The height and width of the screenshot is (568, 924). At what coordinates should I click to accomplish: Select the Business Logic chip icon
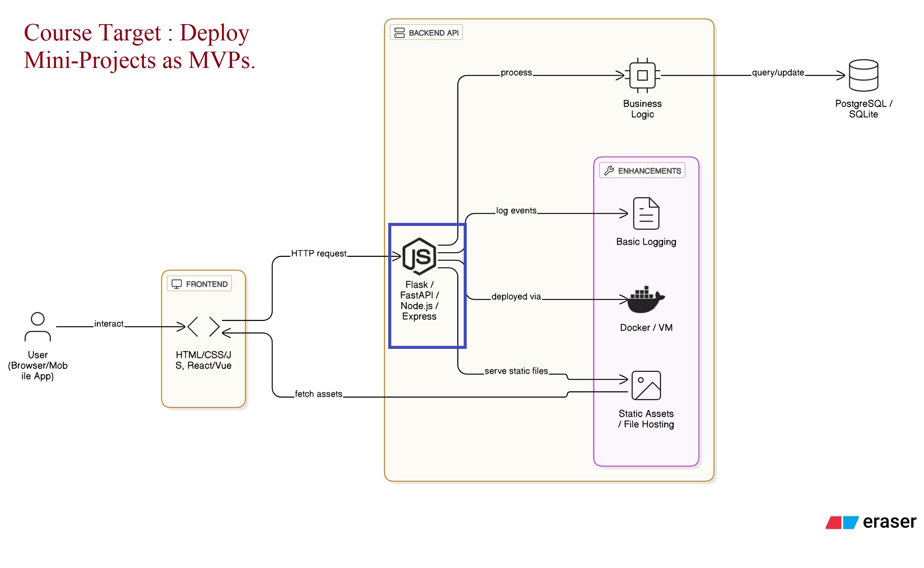[642, 75]
